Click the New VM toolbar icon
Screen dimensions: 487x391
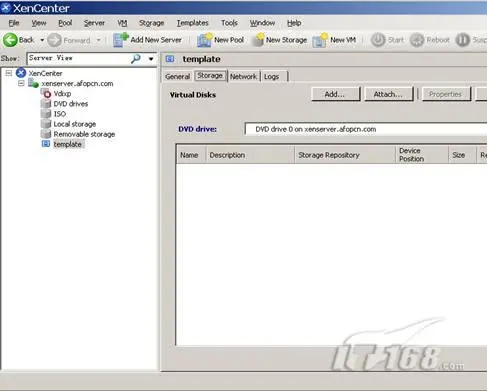(x=320, y=40)
